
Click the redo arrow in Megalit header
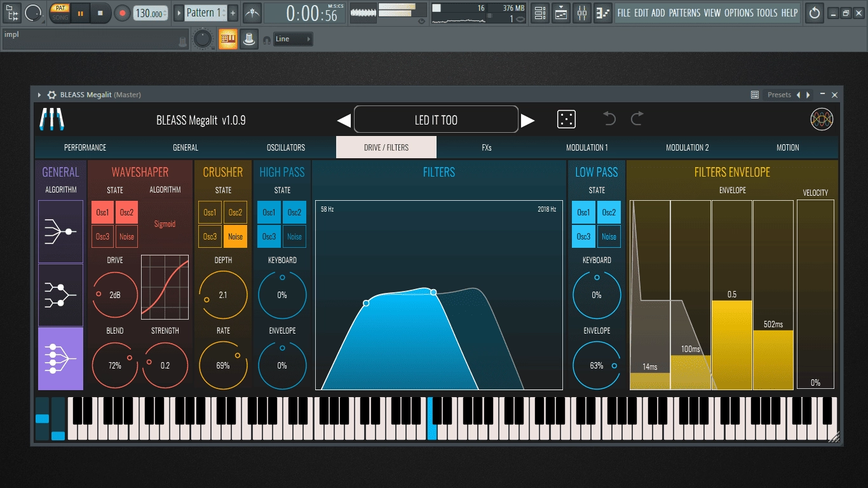coord(637,119)
